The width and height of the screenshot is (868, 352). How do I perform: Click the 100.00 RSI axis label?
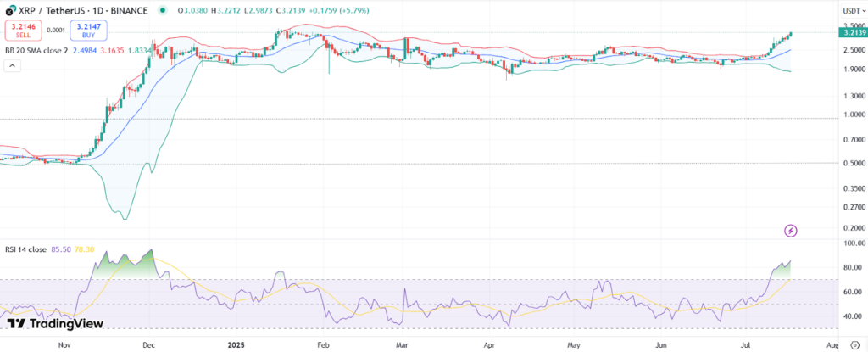click(854, 243)
